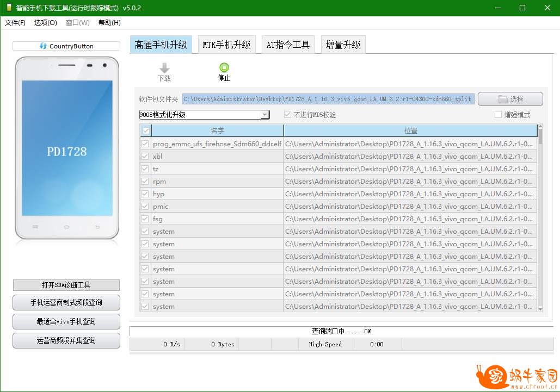Select the xbl name cell
The height and width of the screenshot is (392, 560).
coord(217,156)
